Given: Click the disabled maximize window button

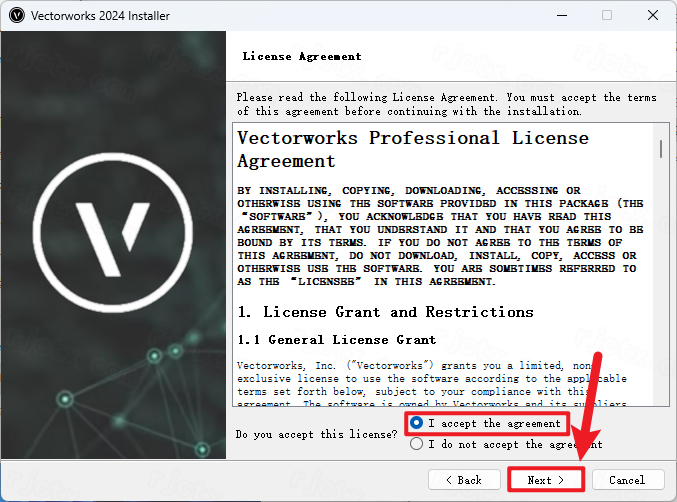Looking at the screenshot, I should point(606,16).
